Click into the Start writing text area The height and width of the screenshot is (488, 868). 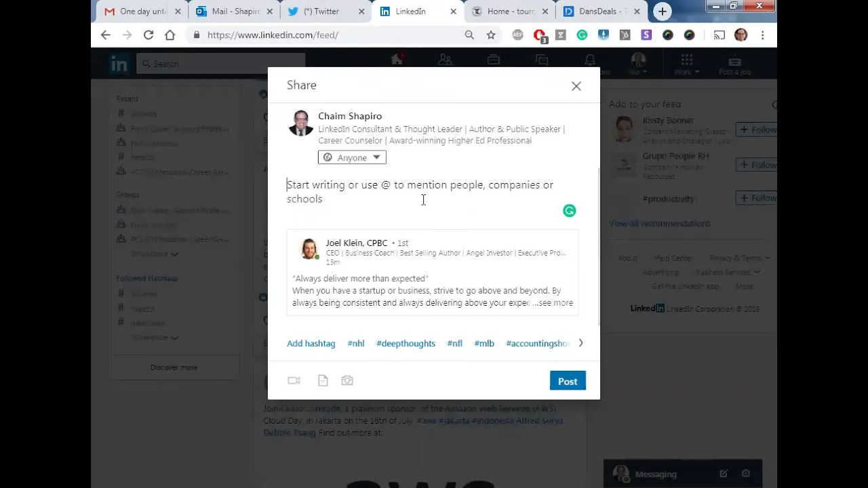432,192
